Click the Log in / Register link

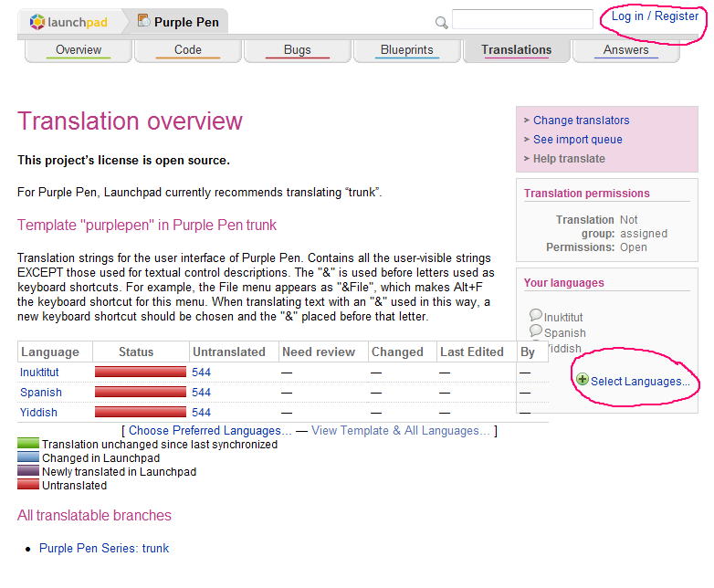(655, 16)
